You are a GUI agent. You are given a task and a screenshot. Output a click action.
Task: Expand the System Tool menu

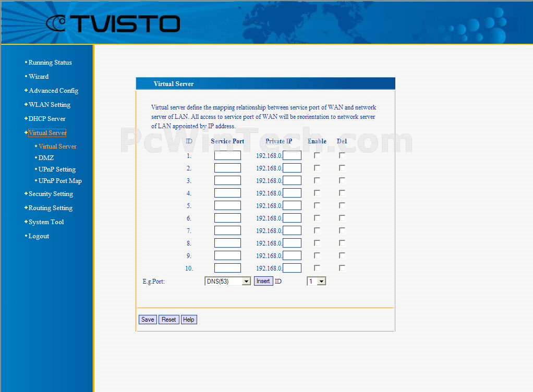coord(46,222)
